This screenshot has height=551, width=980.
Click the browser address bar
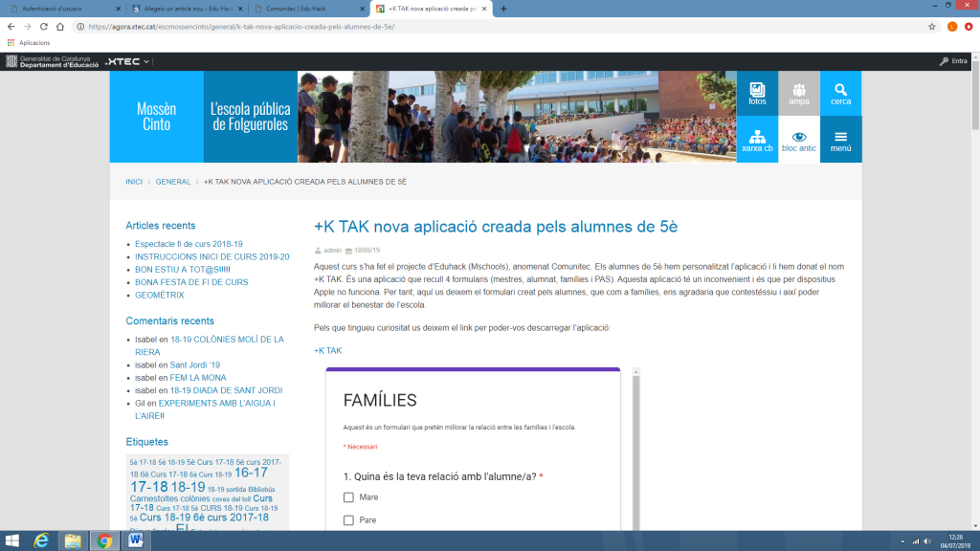(479, 27)
